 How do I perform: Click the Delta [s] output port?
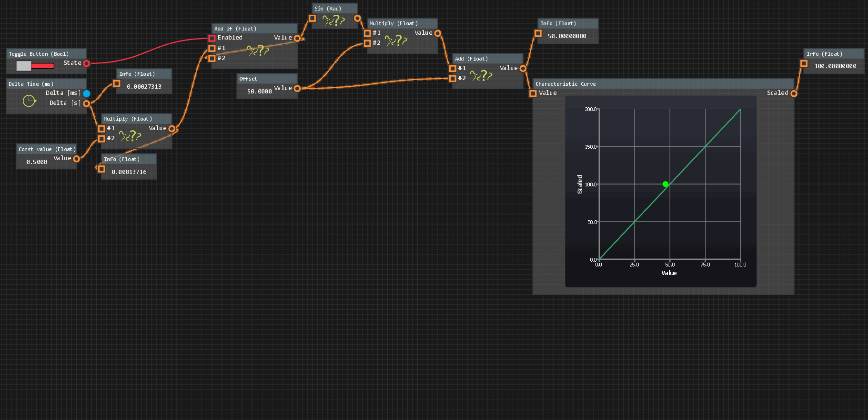pos(87,103)
